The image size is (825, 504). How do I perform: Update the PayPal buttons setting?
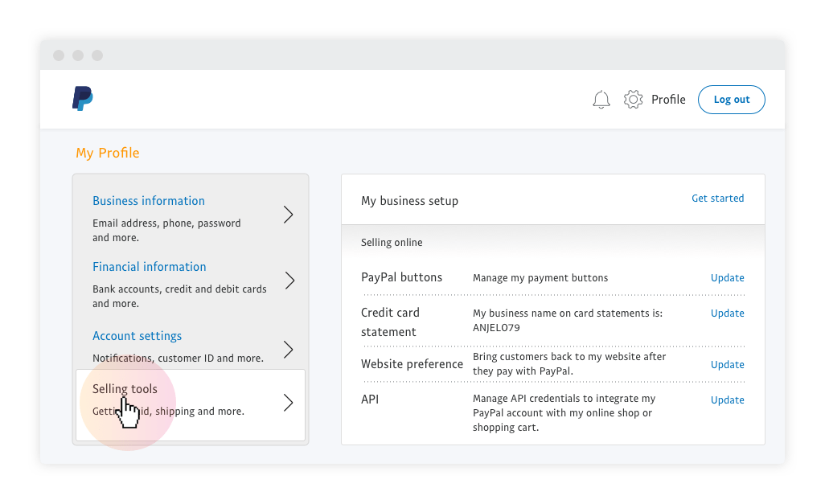727,278
